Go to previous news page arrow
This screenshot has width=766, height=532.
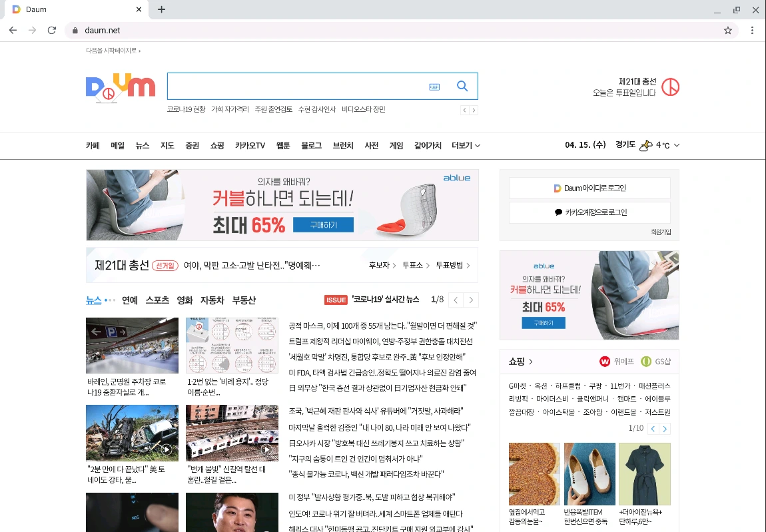click(456, 300)
